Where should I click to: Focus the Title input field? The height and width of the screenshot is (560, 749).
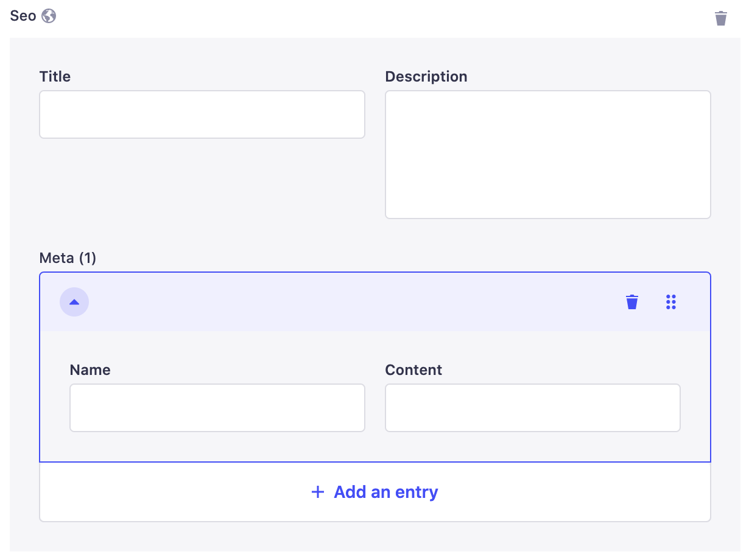coord(202,114)
